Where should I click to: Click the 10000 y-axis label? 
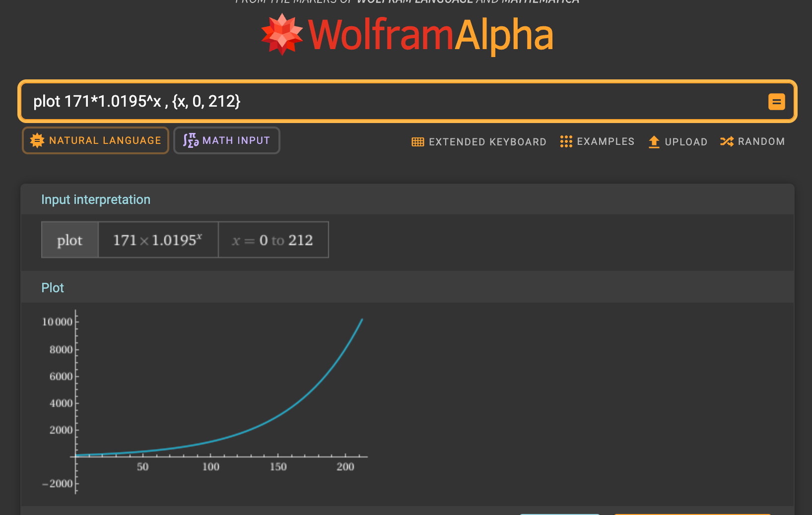pos(57,322)
